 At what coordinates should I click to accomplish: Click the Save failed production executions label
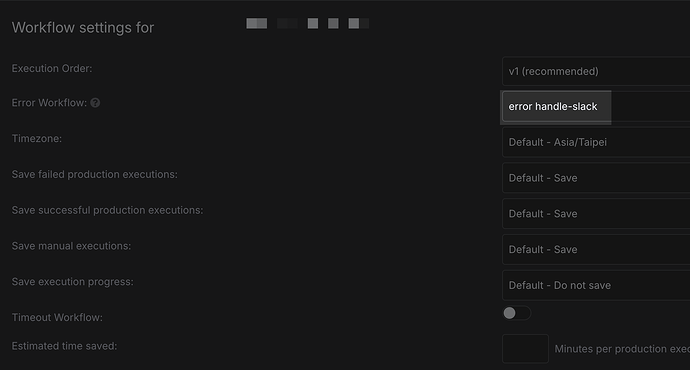[x=95, y=175]
